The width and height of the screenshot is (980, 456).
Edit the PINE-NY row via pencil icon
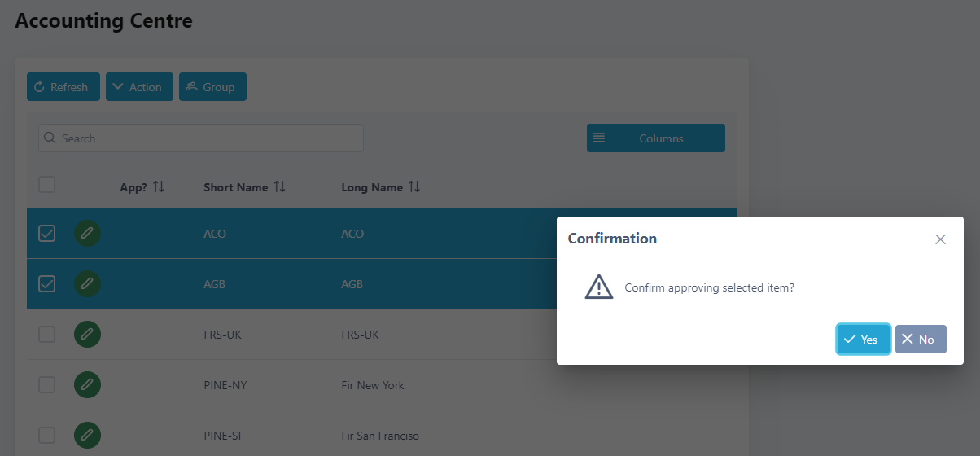pos(87,385)
